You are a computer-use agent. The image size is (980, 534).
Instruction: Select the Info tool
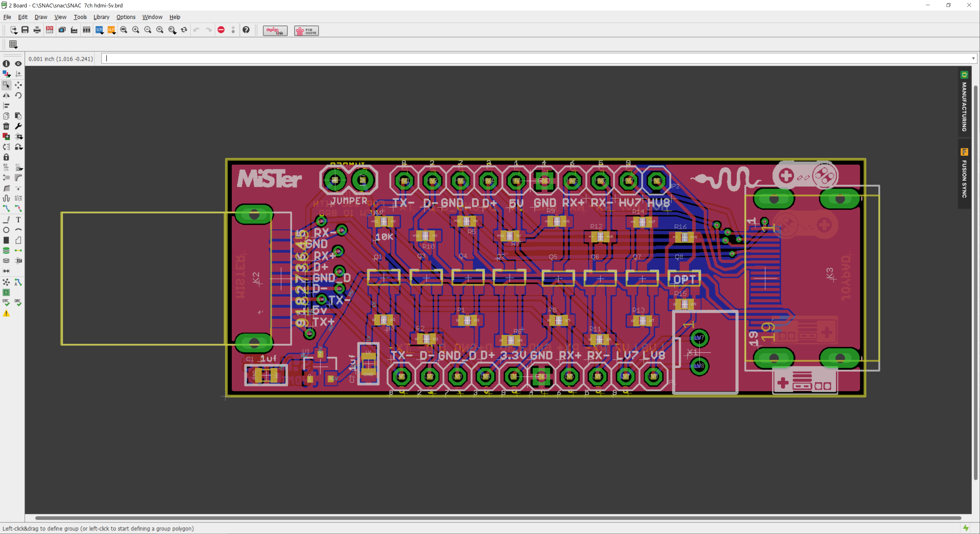click(x=6, y=64)
